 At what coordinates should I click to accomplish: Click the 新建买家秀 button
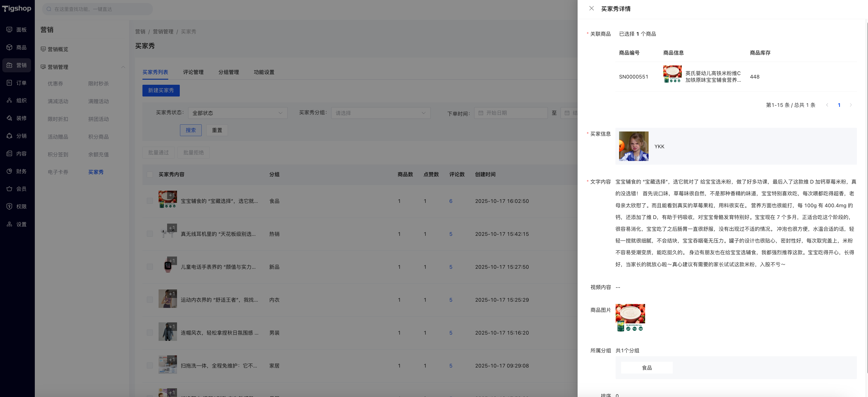point(161,90)
